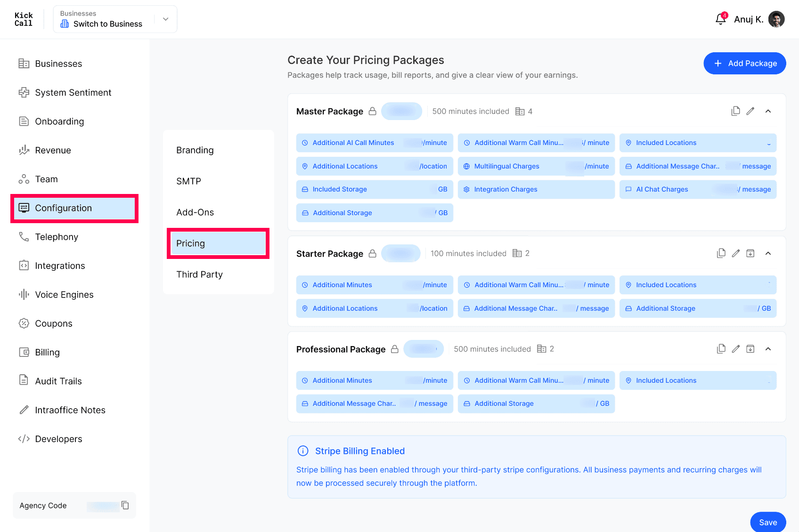Viewport: 799px width, 532px height.
Task: Open the notifications bell
Action: (721, 19)
